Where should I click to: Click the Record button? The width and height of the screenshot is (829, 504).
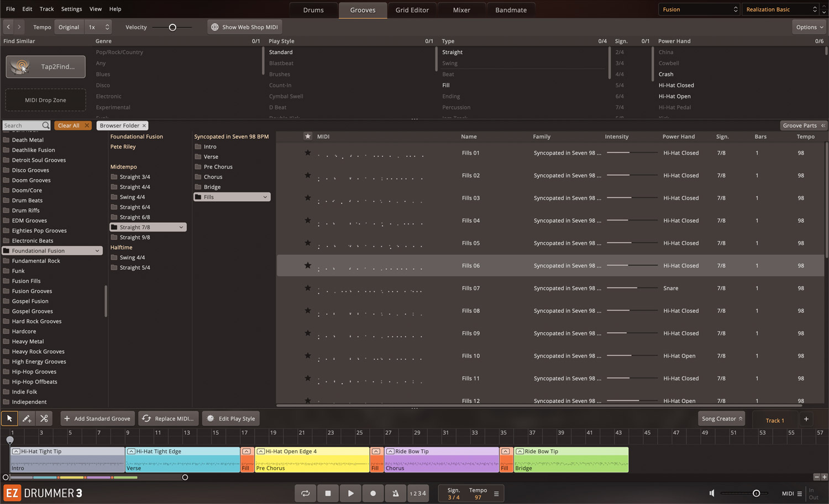[x=373, y=494]
